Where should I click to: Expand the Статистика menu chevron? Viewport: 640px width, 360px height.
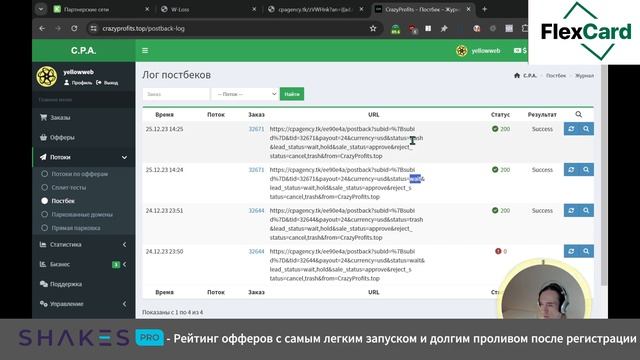124,244
